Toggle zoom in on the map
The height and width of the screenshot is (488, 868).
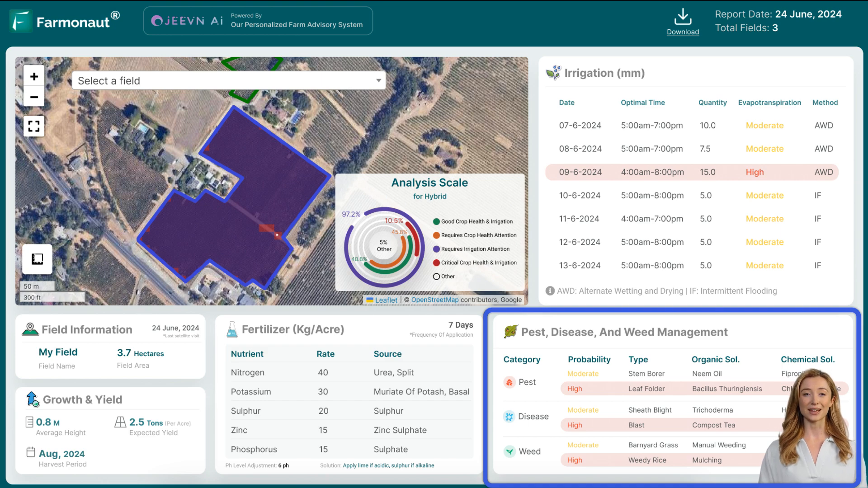34,76
